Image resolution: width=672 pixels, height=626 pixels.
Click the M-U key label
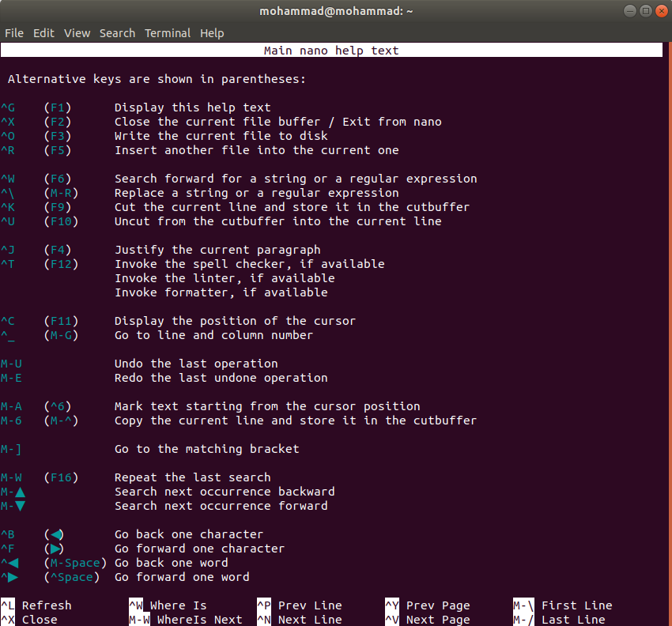pos(11,364)
